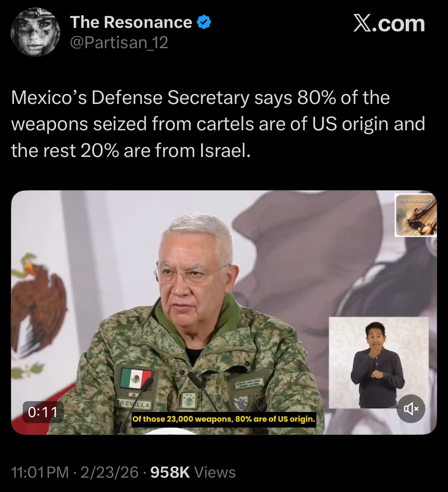Click the sign language interpreter inset
Viewport: 448px width, 492px height.
pyautogui.click(x=379, y=363)
